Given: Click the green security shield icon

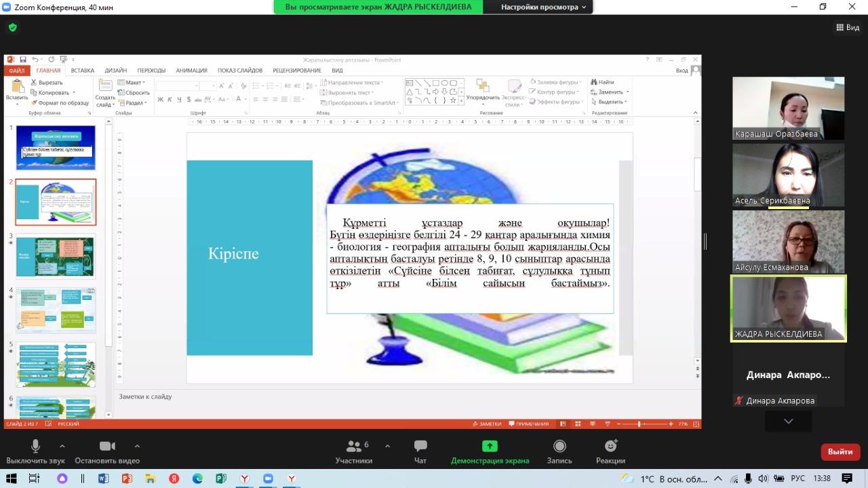Looking at the screenshot, I should pos(12,28).
